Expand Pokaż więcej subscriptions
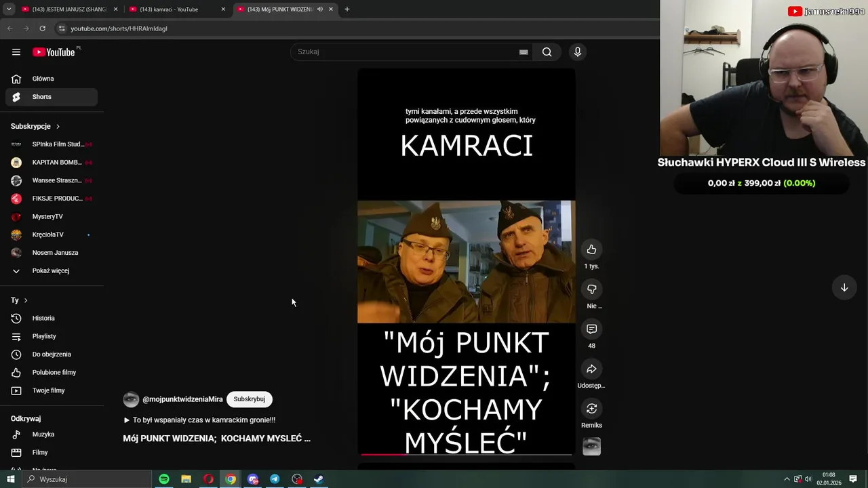 tap(52, 270)
